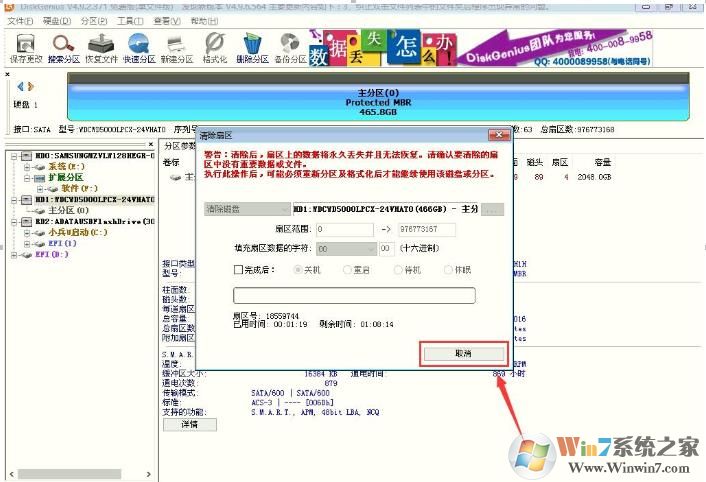706x482 pixels.
Task: Open the 查看(V) menu
Action: 167,21
